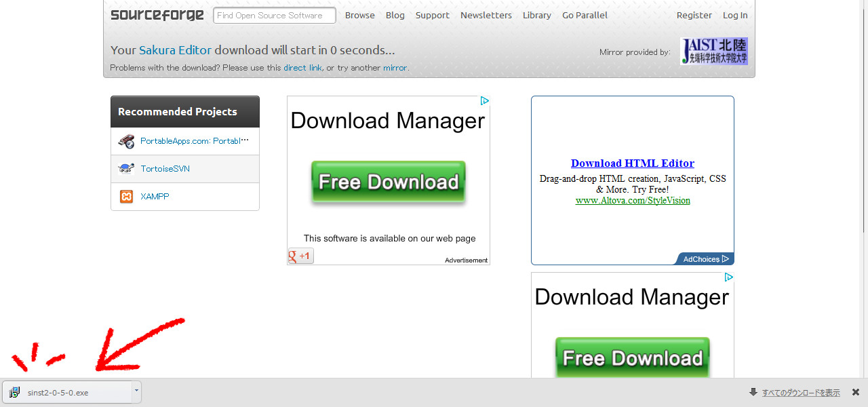868x407 pixels.
Task: Open the Sakura Editor project link
Action: [176, 50]
